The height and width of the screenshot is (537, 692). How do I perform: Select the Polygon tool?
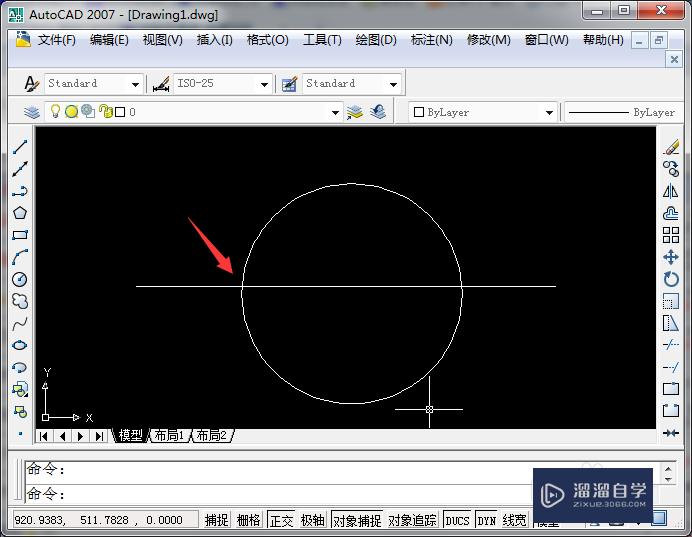pos(20,213)
